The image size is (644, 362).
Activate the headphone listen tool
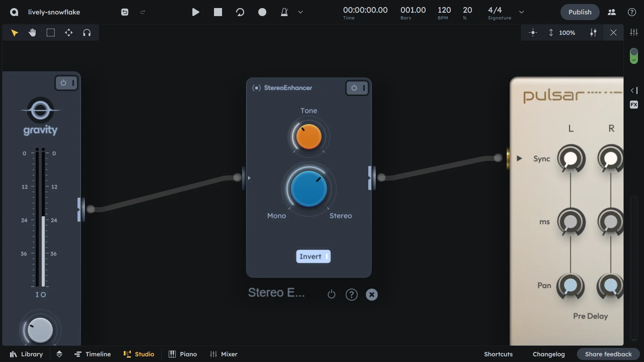click(87, 33)
